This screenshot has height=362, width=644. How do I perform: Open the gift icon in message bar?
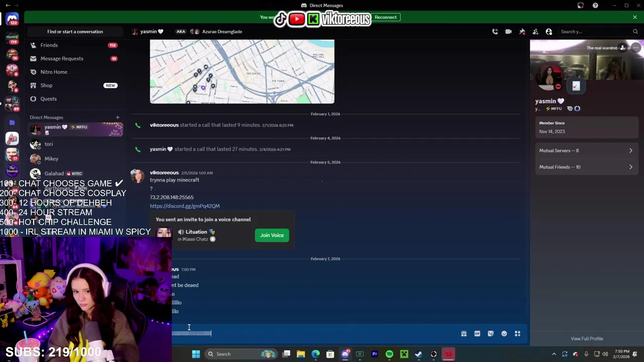464,333
